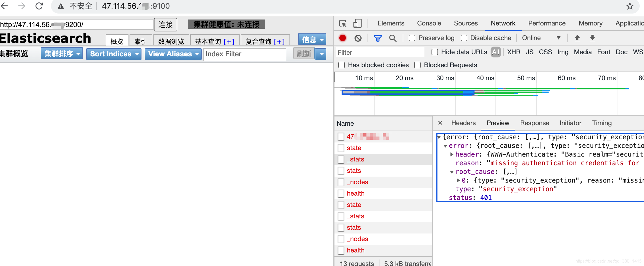Screen dimensions: 644x266
Task: Expand item 0 of root_cause
Action: coord(458,180)
